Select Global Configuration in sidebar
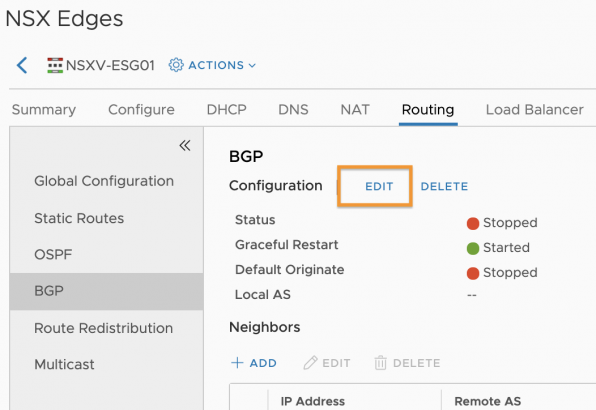596x410 pixels. (x=104, y=181)
